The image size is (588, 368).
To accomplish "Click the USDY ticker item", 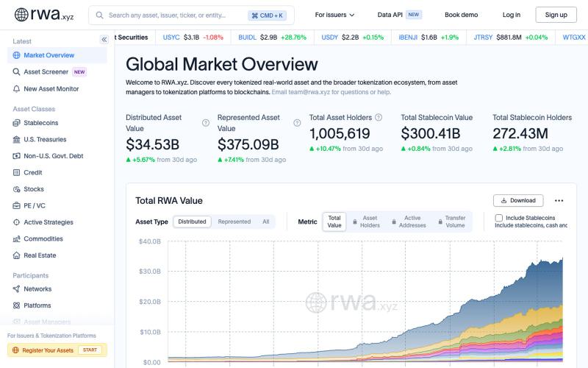I will (353, 38).
